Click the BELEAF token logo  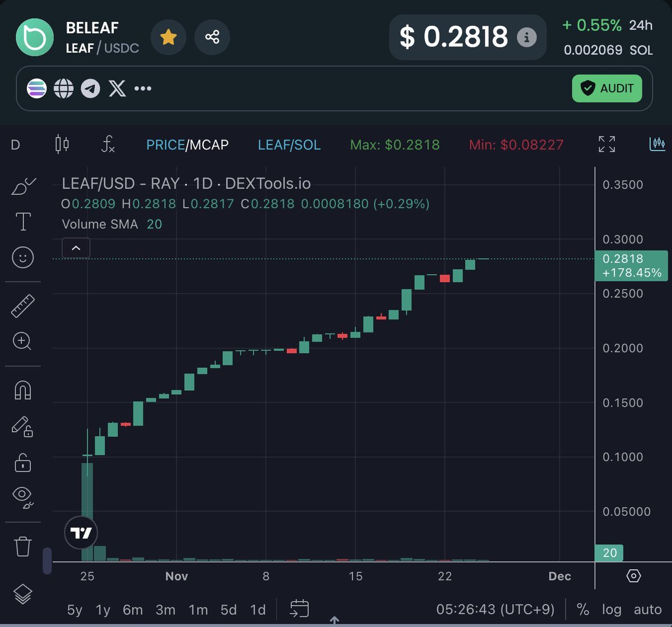[x=34, y=38]
